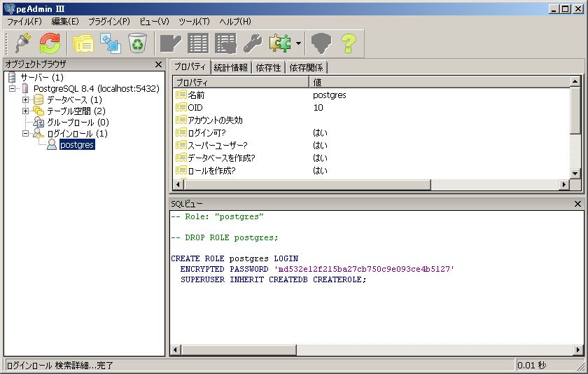588x374 pixels.
Task: Select PostgreSQL 8.4 (localhost:5432) server
Action: coord(97,88)
